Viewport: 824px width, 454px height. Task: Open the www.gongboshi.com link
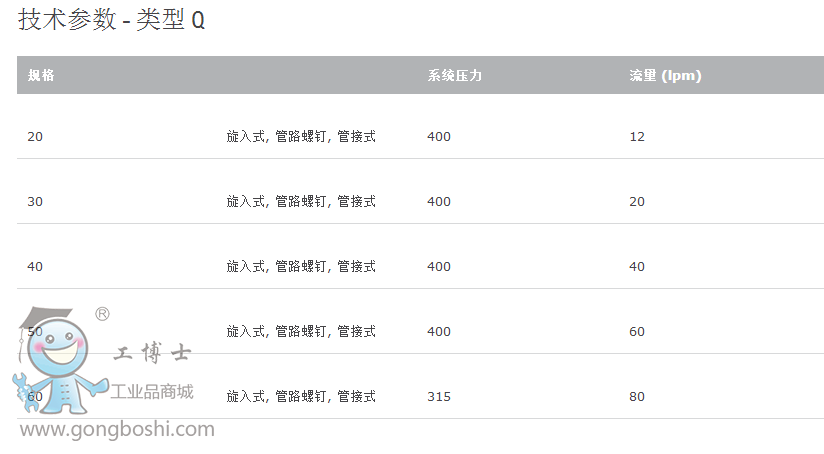(117, 430)
